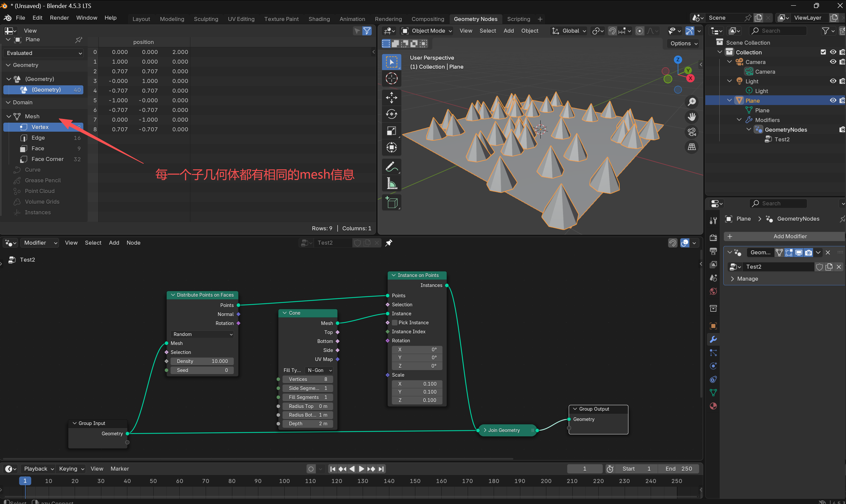Viewport: 846px width, 504px height.
Task: Hide the Camera collection in outliner
Action: tap(833, 62)
